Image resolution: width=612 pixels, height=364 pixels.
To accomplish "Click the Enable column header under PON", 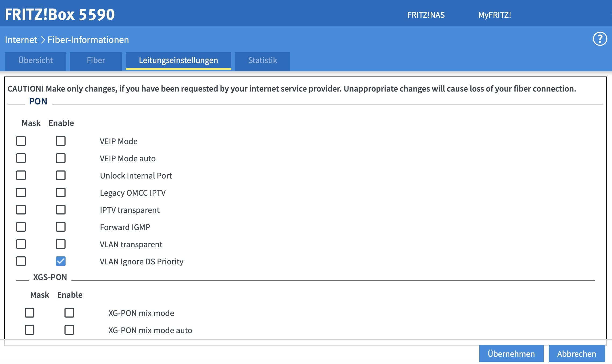I will click(x=61, y=123).
